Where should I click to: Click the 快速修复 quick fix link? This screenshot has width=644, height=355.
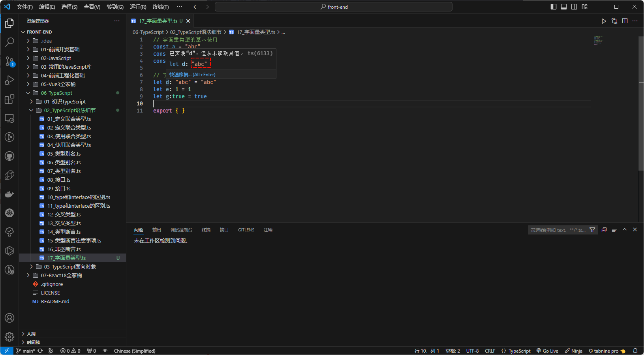(180, 75)
